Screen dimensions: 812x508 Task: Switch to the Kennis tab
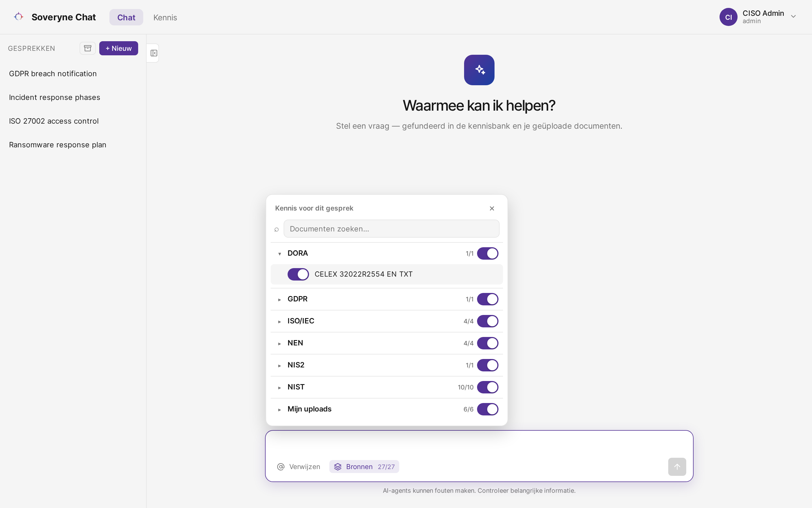click(x=165, y=17)
